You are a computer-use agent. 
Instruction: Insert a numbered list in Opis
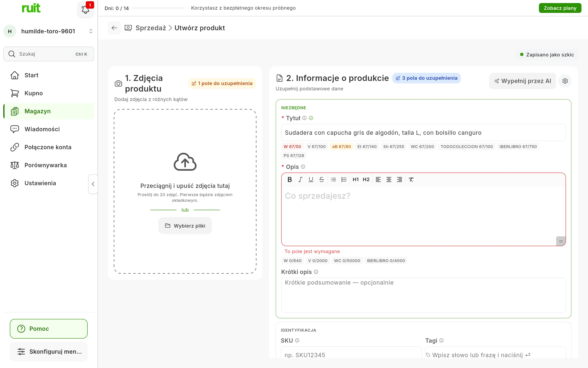click(344, 180)
